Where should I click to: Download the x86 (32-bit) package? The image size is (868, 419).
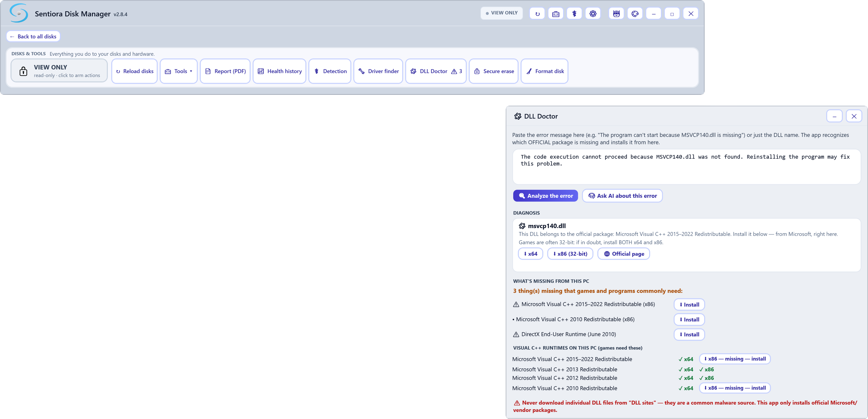(x=570, y=254)
